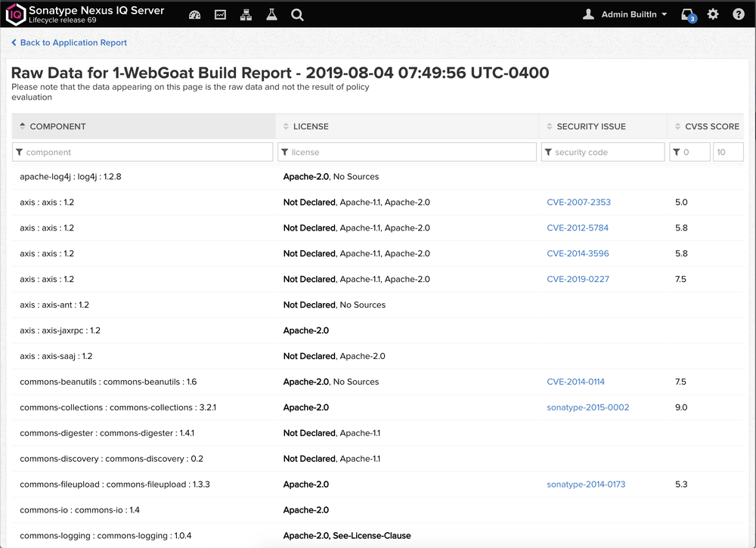The image size is (756, 548).
Task: Click axis-ant 'Not Declared, No Sources' license
Action: (x=334, y=305)
